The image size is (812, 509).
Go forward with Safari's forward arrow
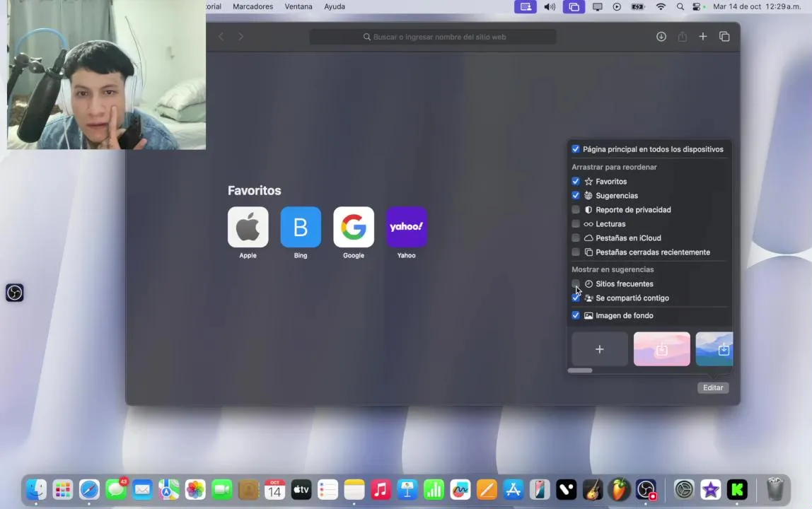tap(240, 37)
